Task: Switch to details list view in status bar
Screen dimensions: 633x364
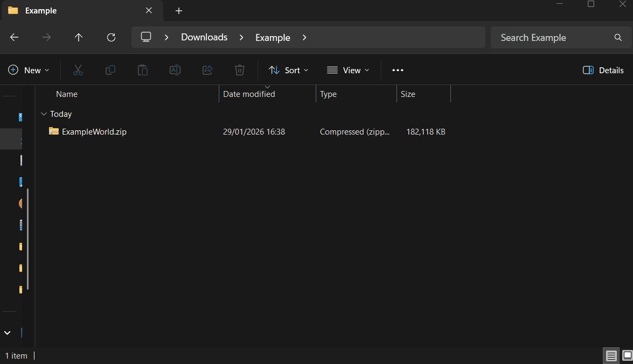Action: [611, 356]
